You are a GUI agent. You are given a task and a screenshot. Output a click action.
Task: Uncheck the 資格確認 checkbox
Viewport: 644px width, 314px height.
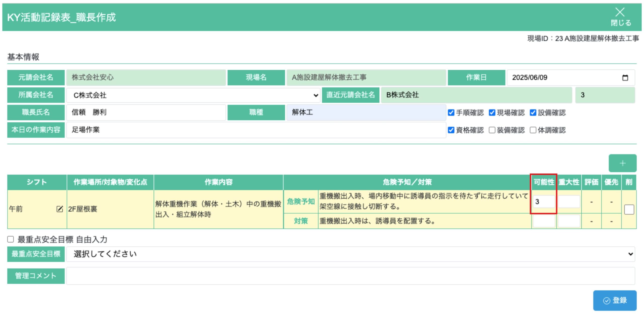click(x=451, y=130)
